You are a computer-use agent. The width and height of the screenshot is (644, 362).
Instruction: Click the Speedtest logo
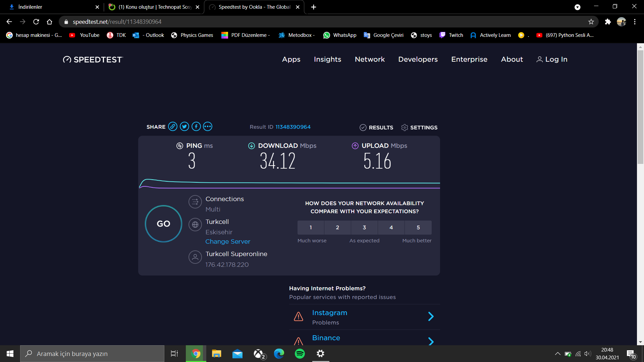pos(93,60)
